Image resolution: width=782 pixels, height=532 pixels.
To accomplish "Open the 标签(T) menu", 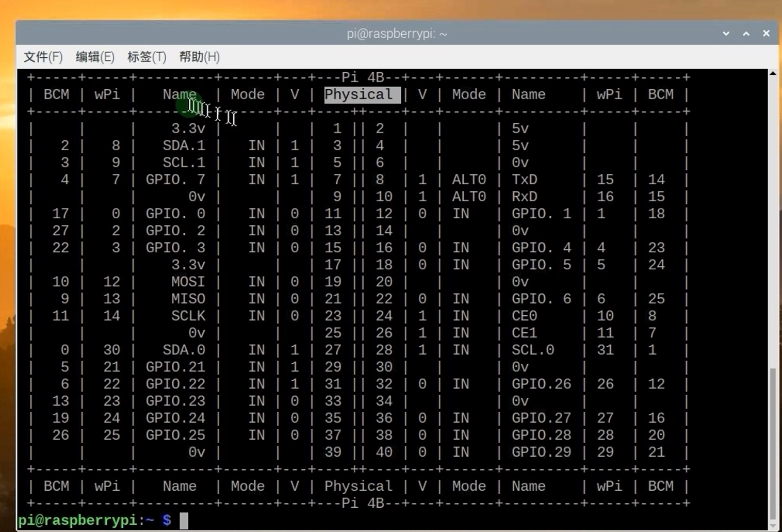I will pyautogui.click(x=146, y=57).
